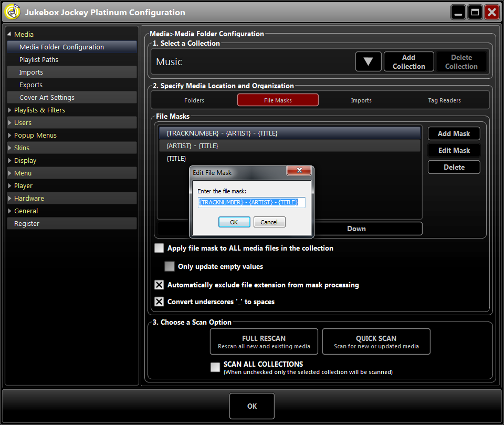Start a QUICK SCAN for new media
Image resolution: width=504 pixels, height=425 pixels.
click(x=376, y=341)
